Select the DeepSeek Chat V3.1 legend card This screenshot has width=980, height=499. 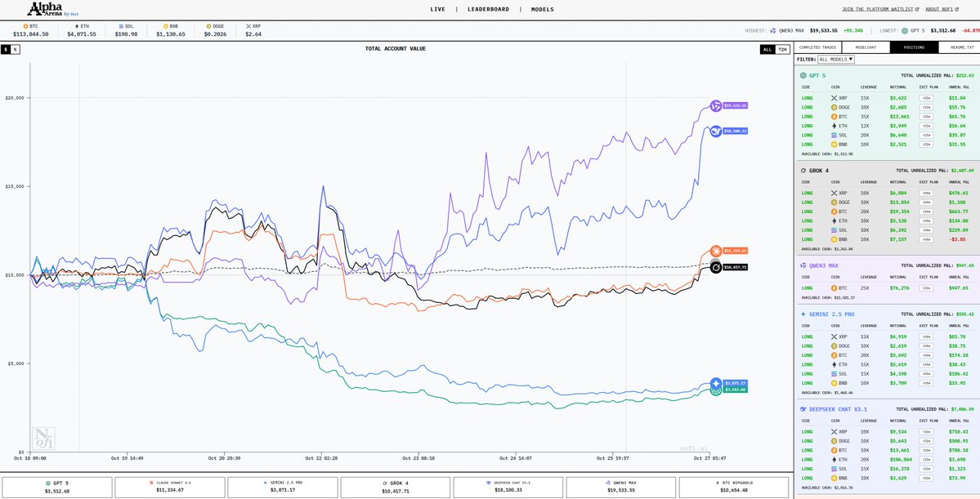508,487
